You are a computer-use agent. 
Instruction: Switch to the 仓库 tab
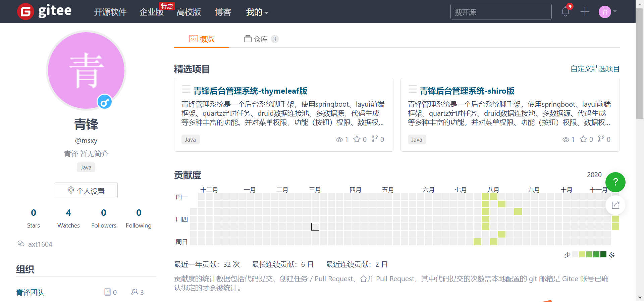point(261,39)
